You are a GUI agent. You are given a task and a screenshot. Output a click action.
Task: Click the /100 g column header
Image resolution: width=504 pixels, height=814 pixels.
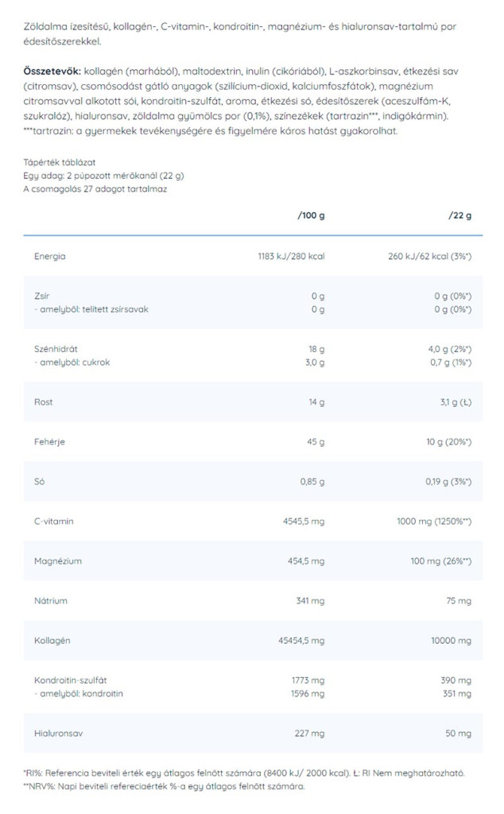(311, 216)
